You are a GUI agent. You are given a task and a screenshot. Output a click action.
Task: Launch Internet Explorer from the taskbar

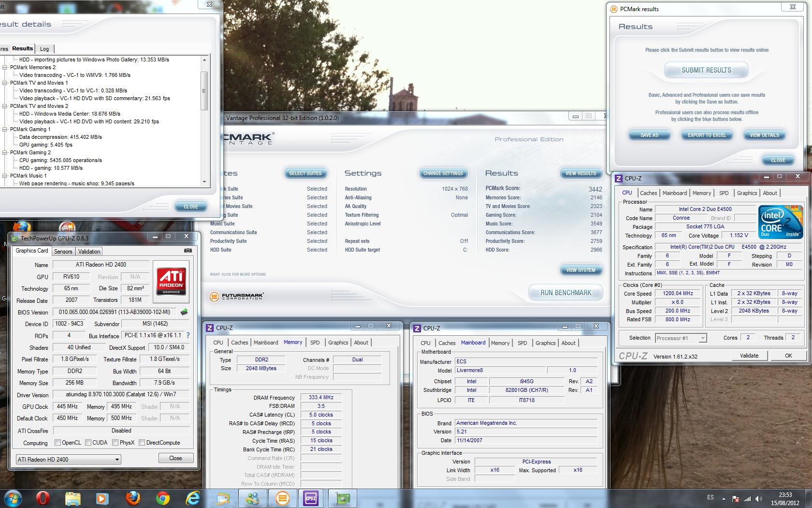point(193,498)
